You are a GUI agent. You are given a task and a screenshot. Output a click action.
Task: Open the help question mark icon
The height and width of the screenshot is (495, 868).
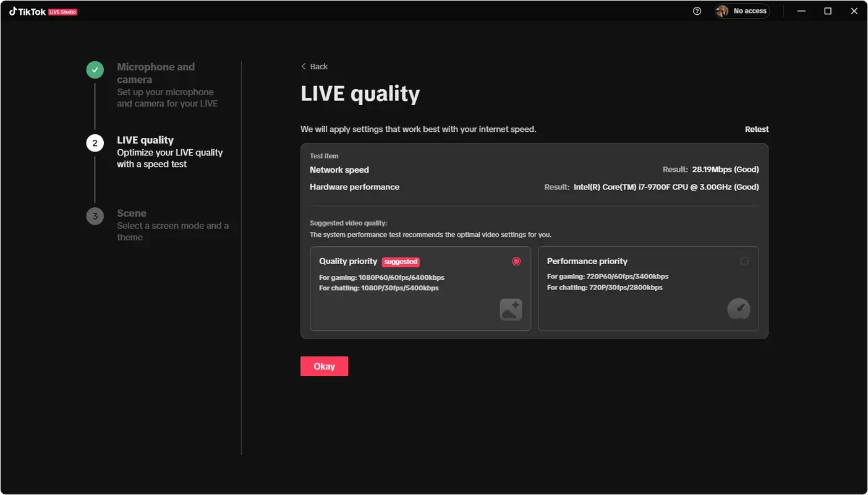[x=697, y=11]
